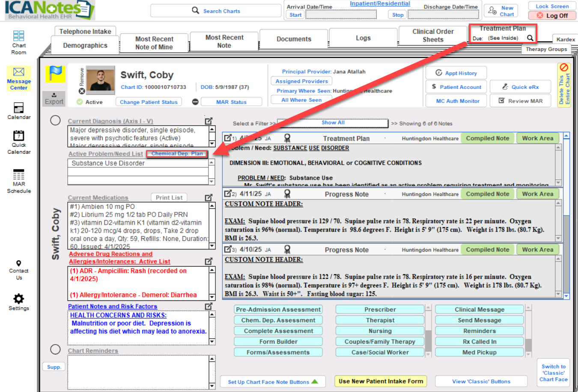Open the Message Center envelope icon
This screenshot has width=578, height=392.
pyautogui.click(x=19, y=72)
